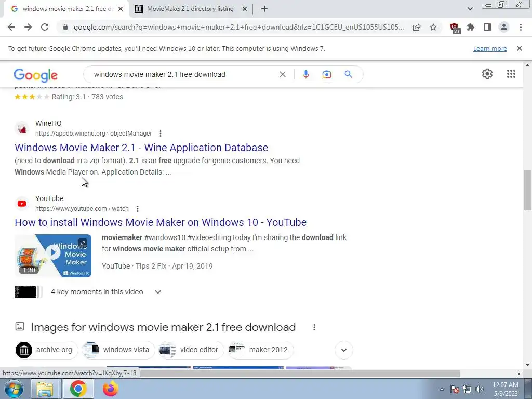Click the scroll-right arrow at page bottom
532x399 pixels.
(x=518, y=374)
